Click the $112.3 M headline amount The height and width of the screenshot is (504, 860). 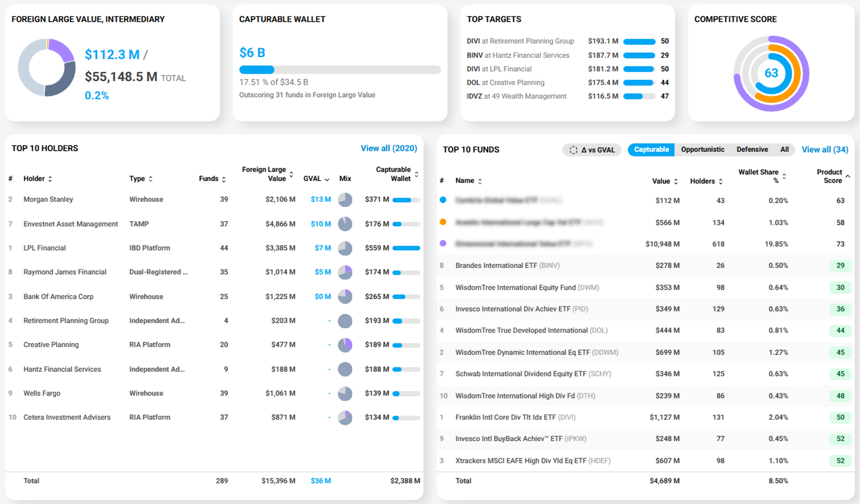[112, 54]
